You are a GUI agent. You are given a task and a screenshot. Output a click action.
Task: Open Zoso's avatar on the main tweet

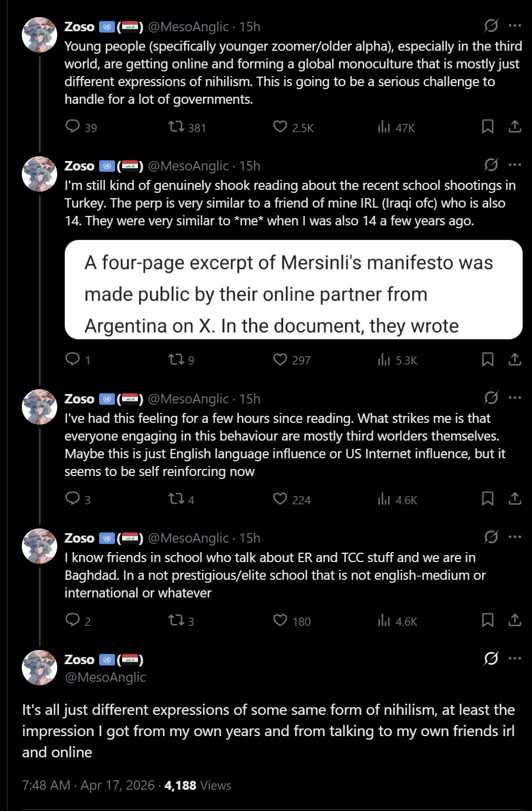click(39, 668)
